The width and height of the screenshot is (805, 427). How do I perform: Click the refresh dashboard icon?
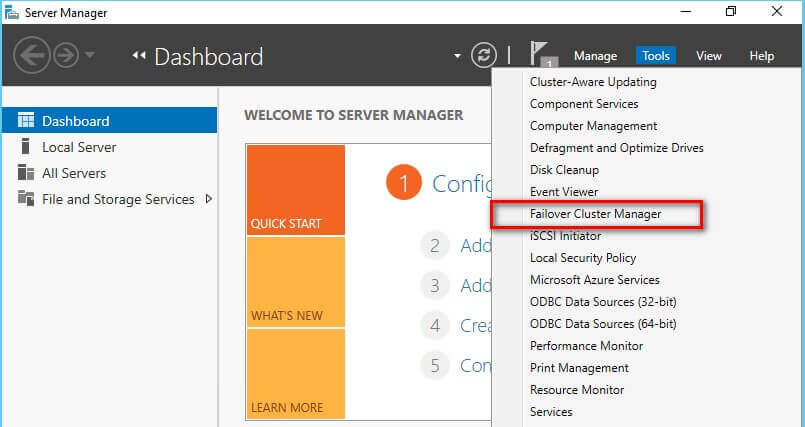pyautogui.click(x=484, y=55)
